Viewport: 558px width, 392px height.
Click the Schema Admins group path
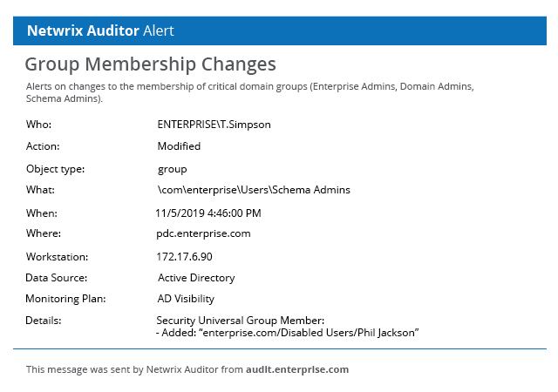[x=254, y=190]
